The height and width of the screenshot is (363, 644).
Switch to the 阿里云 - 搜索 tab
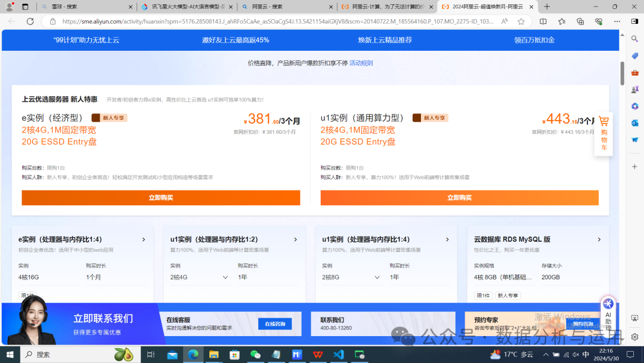point(287,7)
